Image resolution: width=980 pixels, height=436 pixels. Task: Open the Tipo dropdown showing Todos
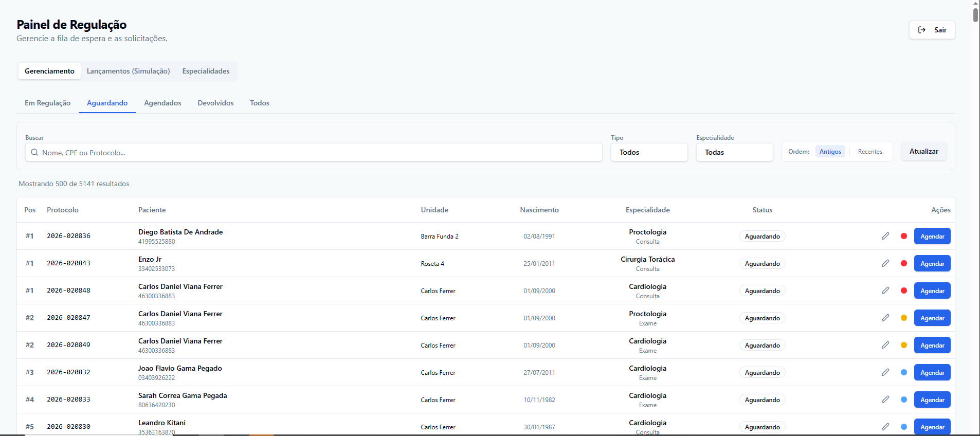pos(649,152)
